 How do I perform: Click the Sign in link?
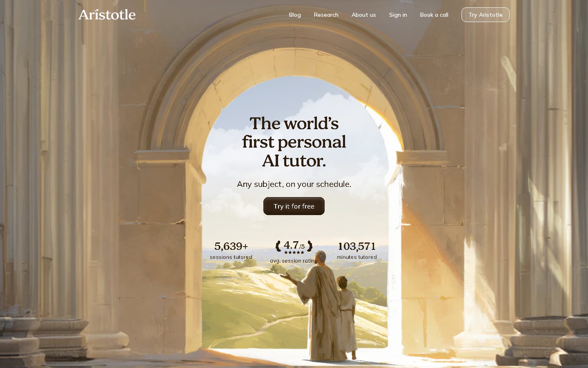point(398,15)
